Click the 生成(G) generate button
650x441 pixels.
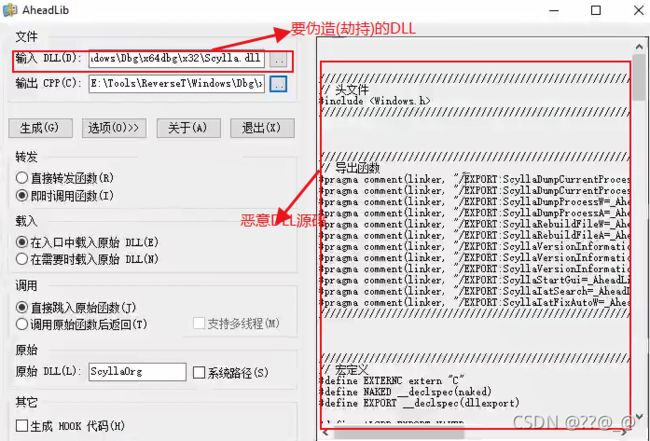click(x=41, y=128)
